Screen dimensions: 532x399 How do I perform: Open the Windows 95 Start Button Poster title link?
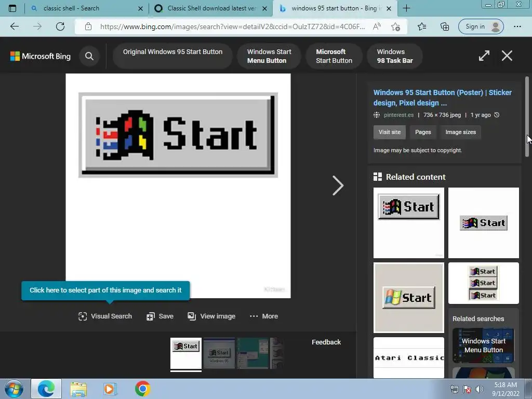tap(443, 98)
